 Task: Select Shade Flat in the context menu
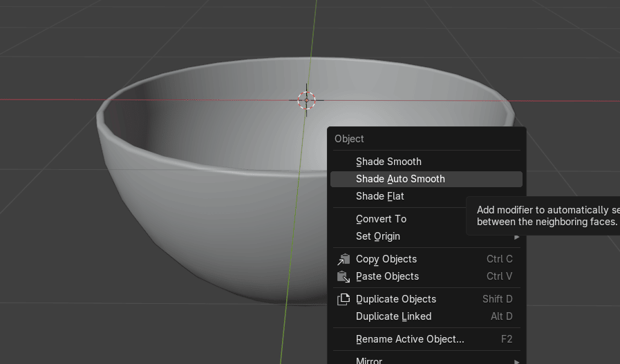380,196
